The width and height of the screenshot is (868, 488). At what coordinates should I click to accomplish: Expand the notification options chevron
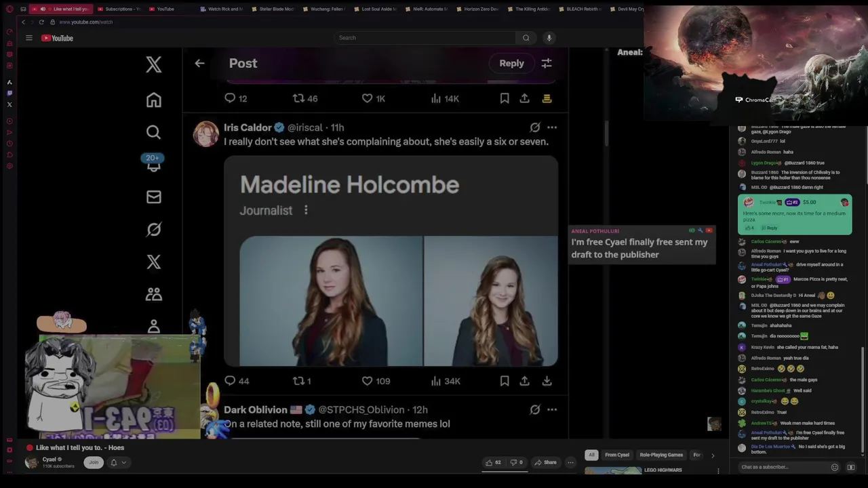pyautogui.click(x=123, y=462)
